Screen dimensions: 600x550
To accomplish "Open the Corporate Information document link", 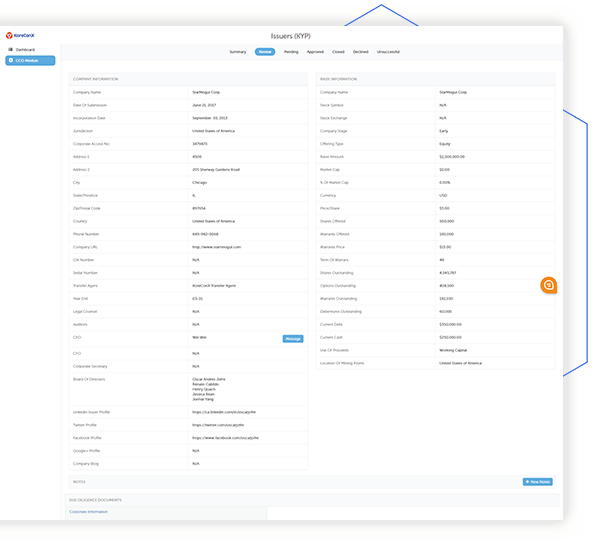I will (88, 512).
